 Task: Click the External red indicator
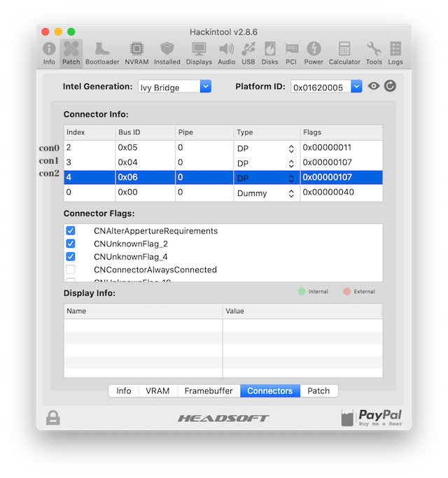[x=346, y=291]
